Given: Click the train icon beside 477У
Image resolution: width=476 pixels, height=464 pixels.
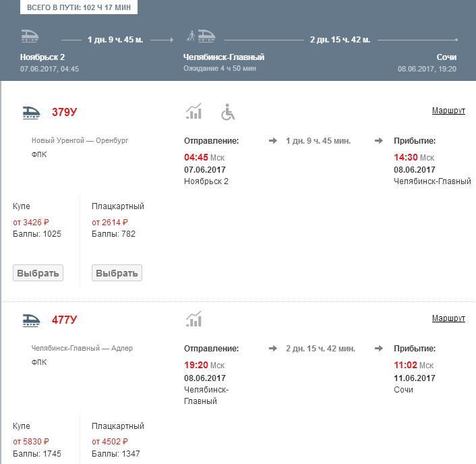Looking at the screenshot, I should [31, 320].
